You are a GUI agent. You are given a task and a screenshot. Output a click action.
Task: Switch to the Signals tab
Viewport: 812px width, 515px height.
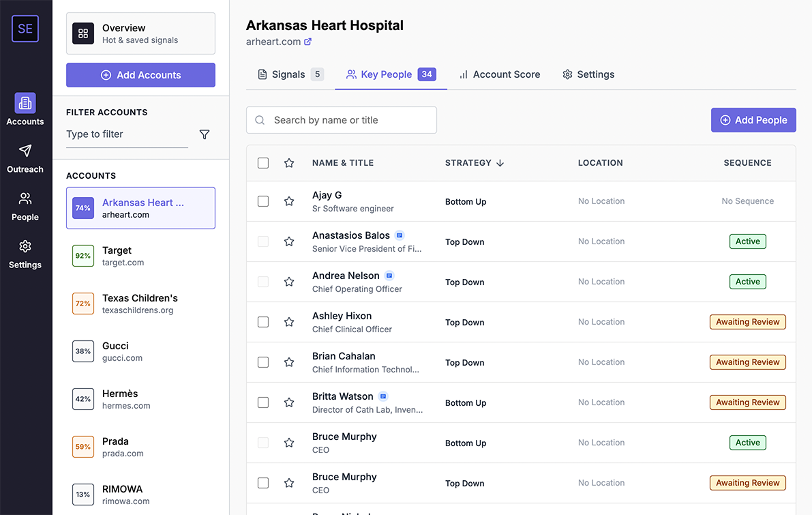[289, 74]
